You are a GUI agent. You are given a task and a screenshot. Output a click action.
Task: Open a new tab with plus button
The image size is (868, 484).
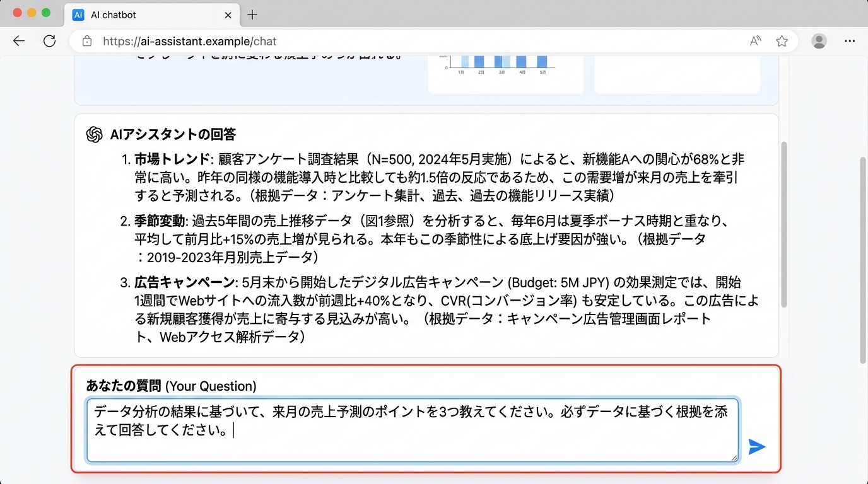pyautogui.click(x=252, y=14)
